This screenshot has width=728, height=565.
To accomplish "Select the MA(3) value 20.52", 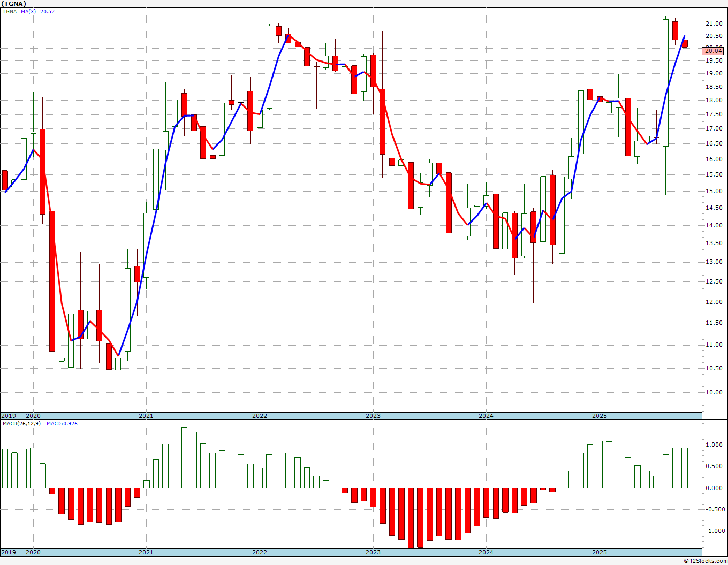I will pos(47,12).
